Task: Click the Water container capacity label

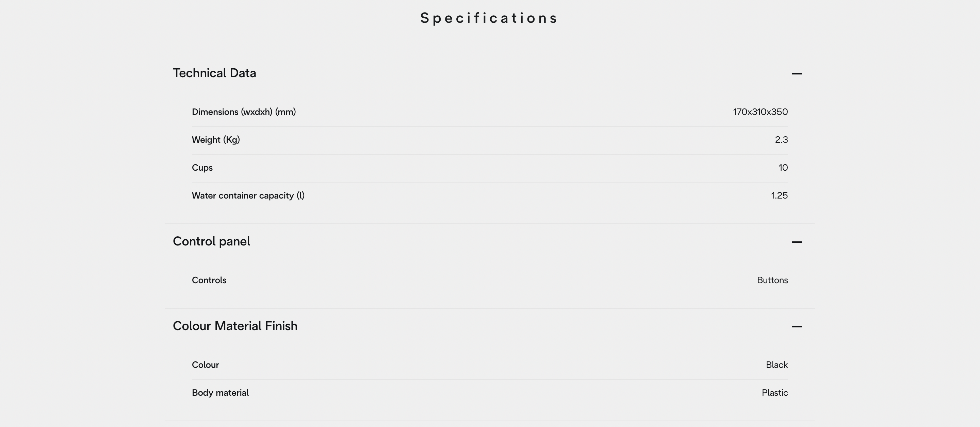Action: point(248,195)
